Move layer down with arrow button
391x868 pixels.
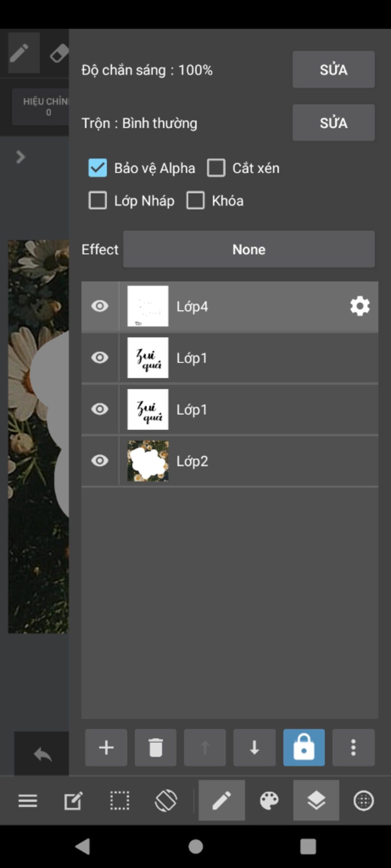tap(254, 747)
